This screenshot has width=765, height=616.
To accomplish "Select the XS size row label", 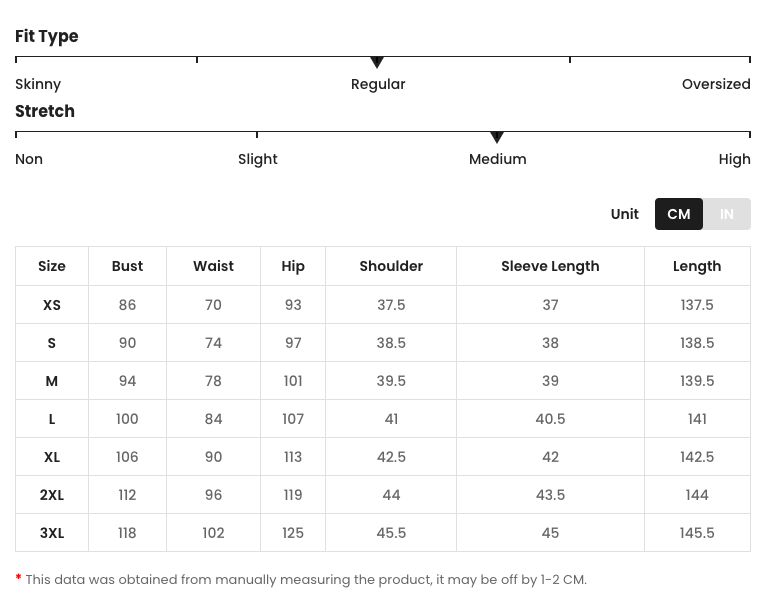I will click(52, 305).
